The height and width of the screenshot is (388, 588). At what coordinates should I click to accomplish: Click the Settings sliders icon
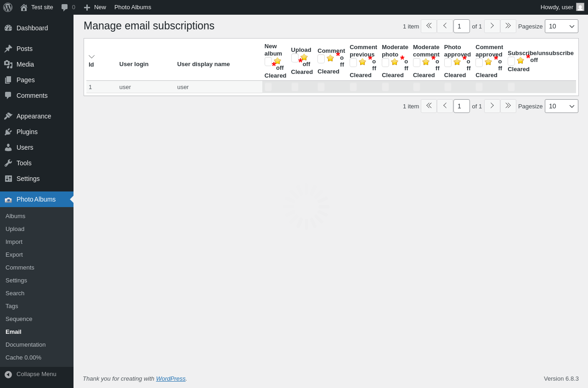[x=8, y=179]
